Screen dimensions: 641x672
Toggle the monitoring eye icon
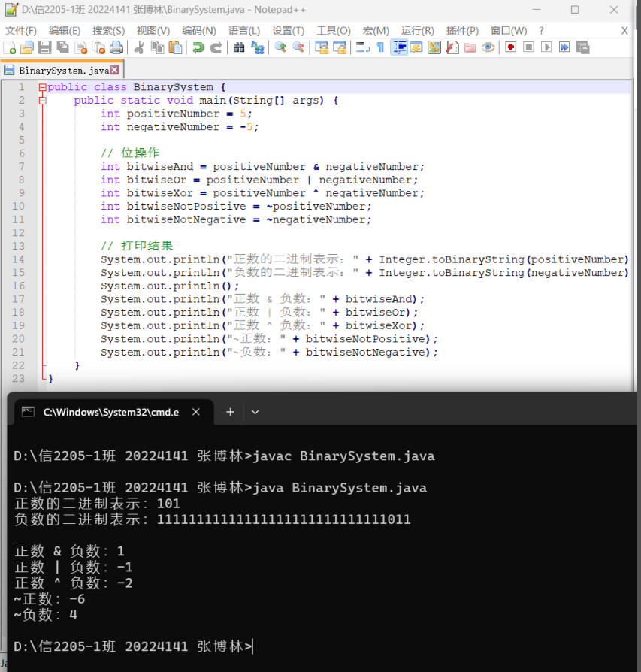pos(488,47)
